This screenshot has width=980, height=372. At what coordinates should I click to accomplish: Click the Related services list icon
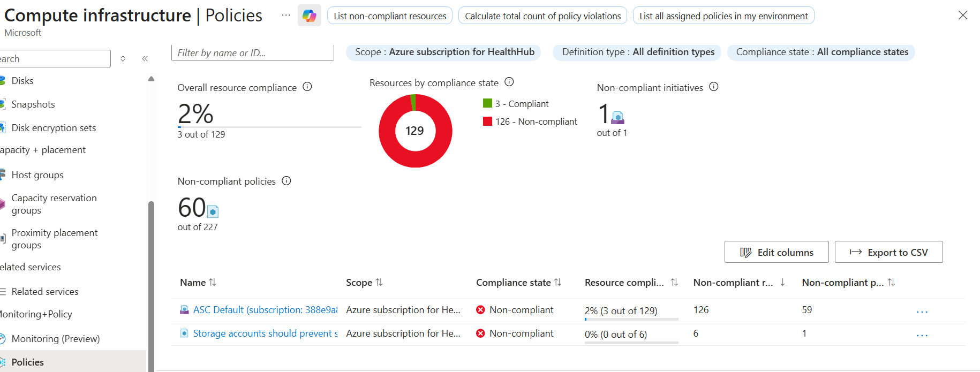tap(3, 292)
